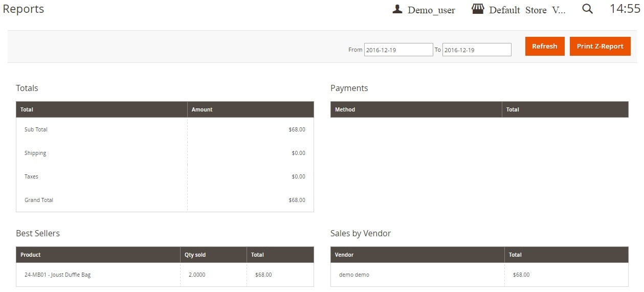This screenshot has height=292, width=644.
Task: Click the user profile icon
Action: [x=397, y=9]
